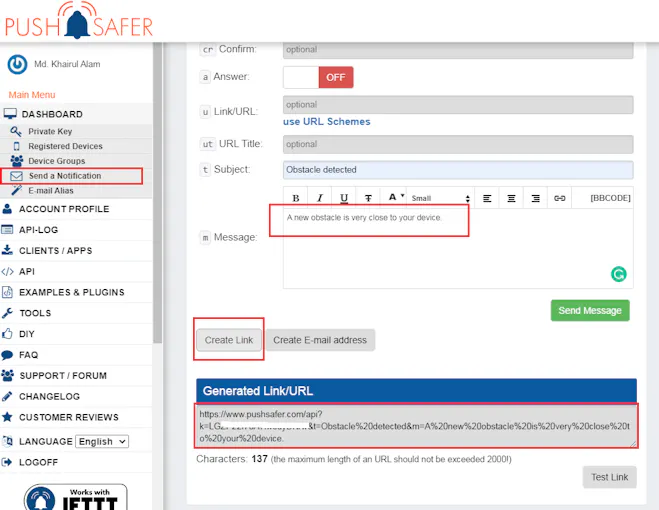The width and height of the screenshot is (659, 510).
Task: Click the FAQ speech bubble icon
Action: 7,355
